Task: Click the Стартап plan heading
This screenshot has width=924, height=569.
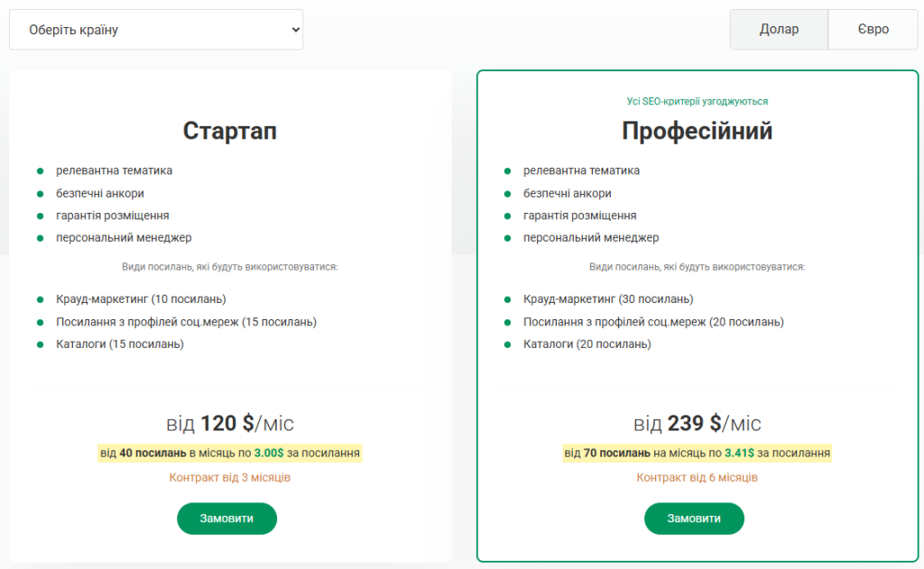Action: tap(230, 132)
